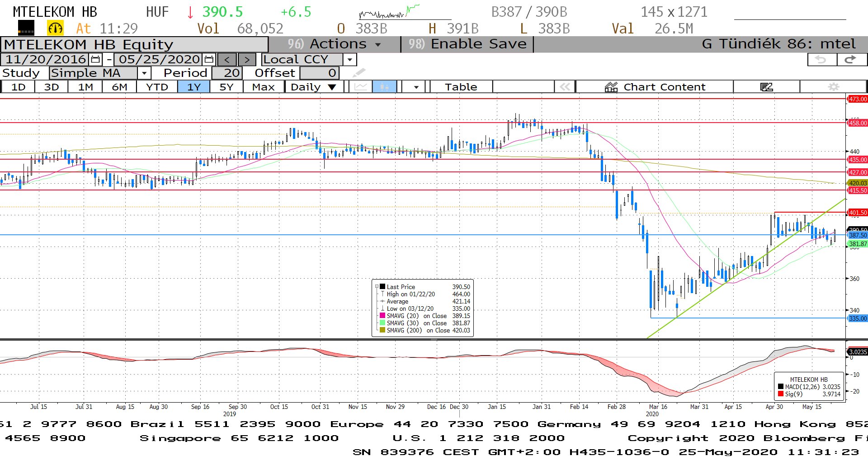Click the 415.50 red price level label
The height and width of the screenshot is (470, 868).
tap(857, 190)
